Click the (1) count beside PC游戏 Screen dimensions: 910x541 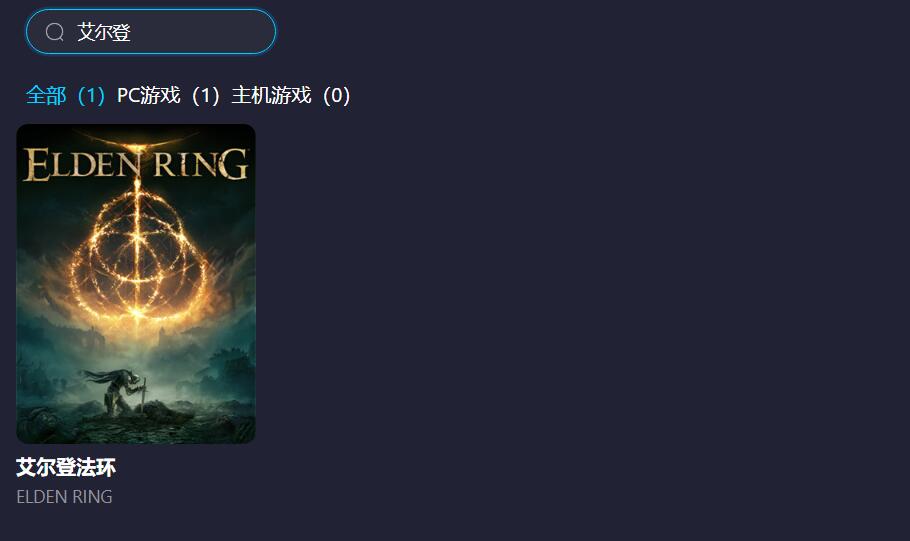click(205, 95)
